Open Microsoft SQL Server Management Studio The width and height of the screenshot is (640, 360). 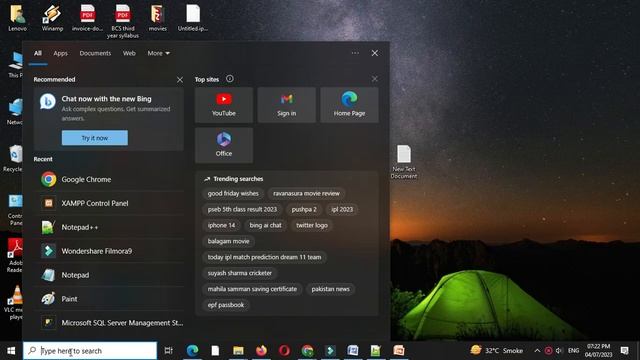tap(109, 322)
